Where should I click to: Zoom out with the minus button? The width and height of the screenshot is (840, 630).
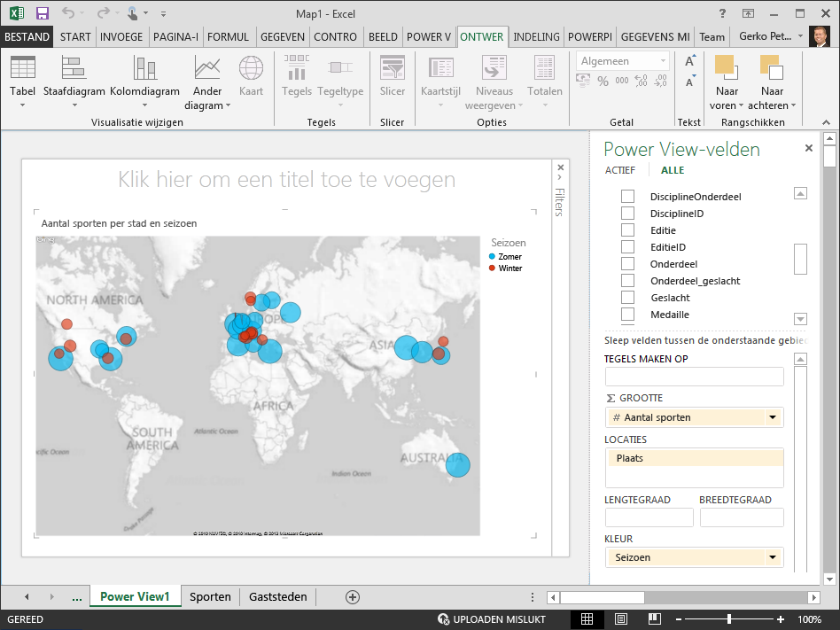click(x=679, y=619)
